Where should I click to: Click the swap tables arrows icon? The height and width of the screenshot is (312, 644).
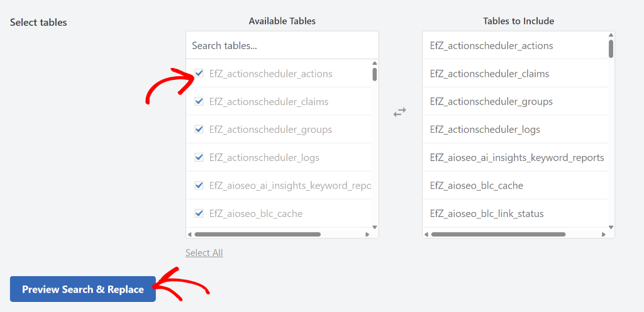400,112
